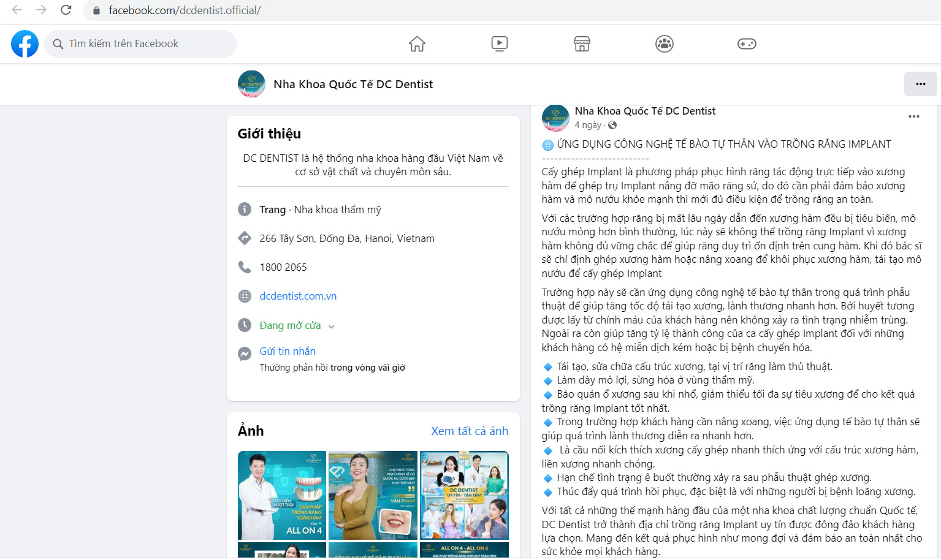941x560 pixels.
Task: Click the DC DENTIST page description text
Action: 373,165
